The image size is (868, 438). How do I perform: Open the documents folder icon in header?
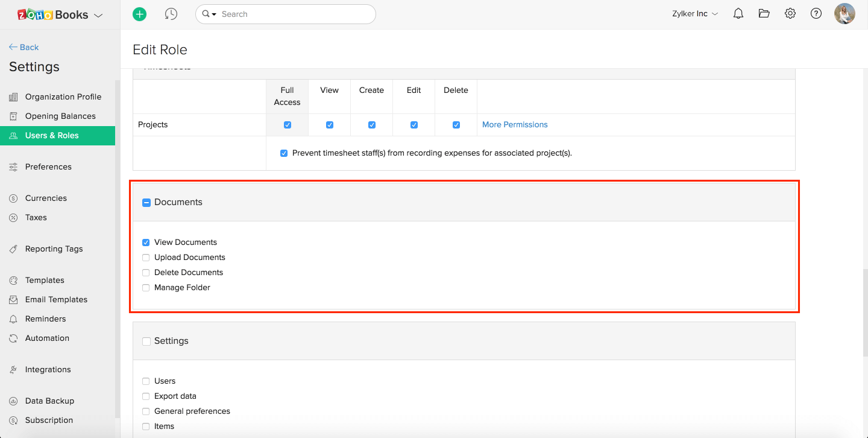[x=764, y=14]
